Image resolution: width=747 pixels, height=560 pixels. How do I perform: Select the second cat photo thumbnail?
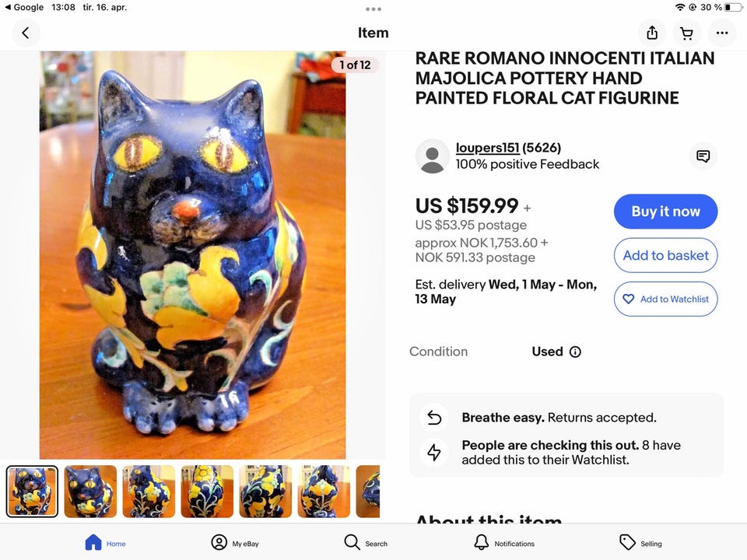click(x=90, y=492)
